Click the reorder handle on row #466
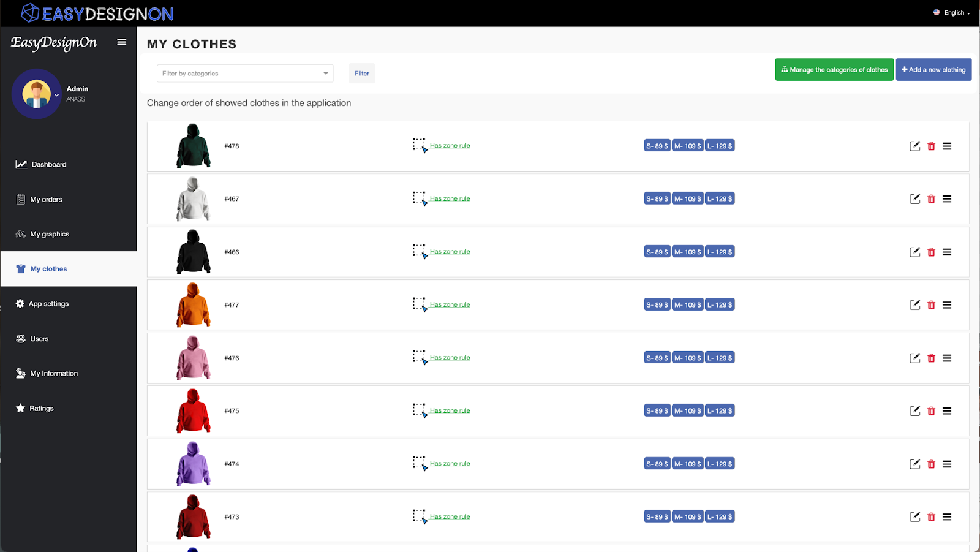The height and width of the screenshot is (552, 980). pyautogui.click(x=947, y=252)
